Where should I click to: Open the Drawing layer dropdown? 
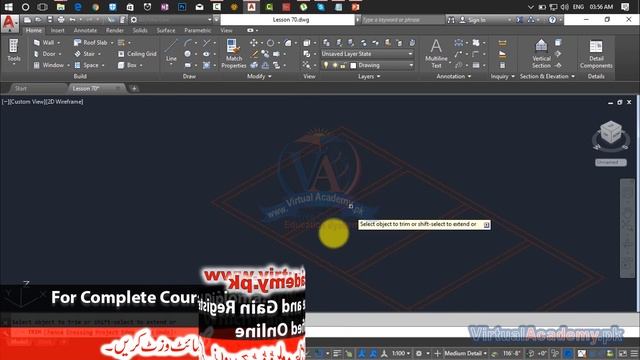tap(367, 65)
